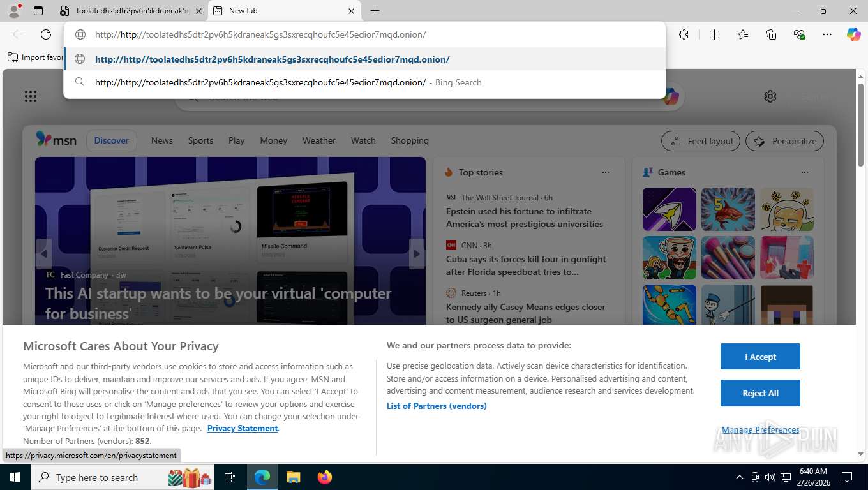This screenshot has height=490, width=868.
Task: Open the Weather tab
Action: (x=319, y=140)
